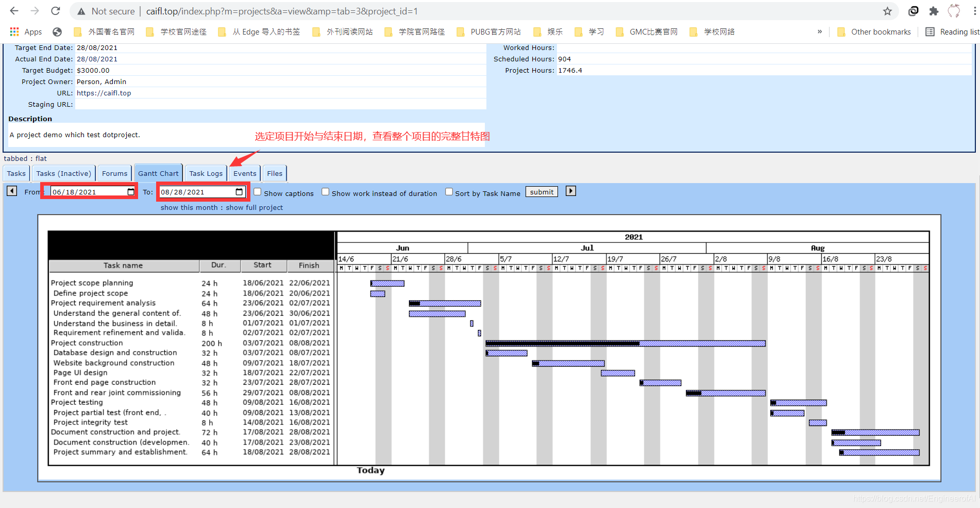Click the show full project link
Viewport: 980px width, 508px height.
point(255,207)
